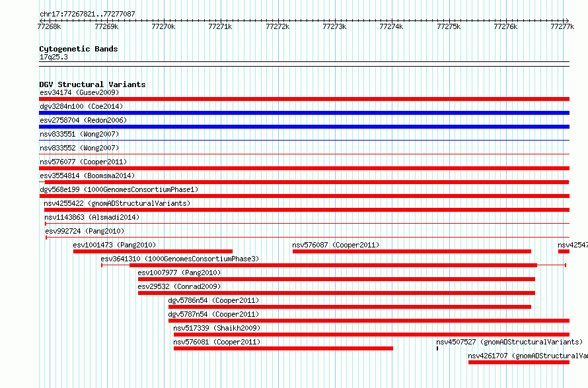Click the esv34174 (Gusev2009) variant label

tap(79, 92)
